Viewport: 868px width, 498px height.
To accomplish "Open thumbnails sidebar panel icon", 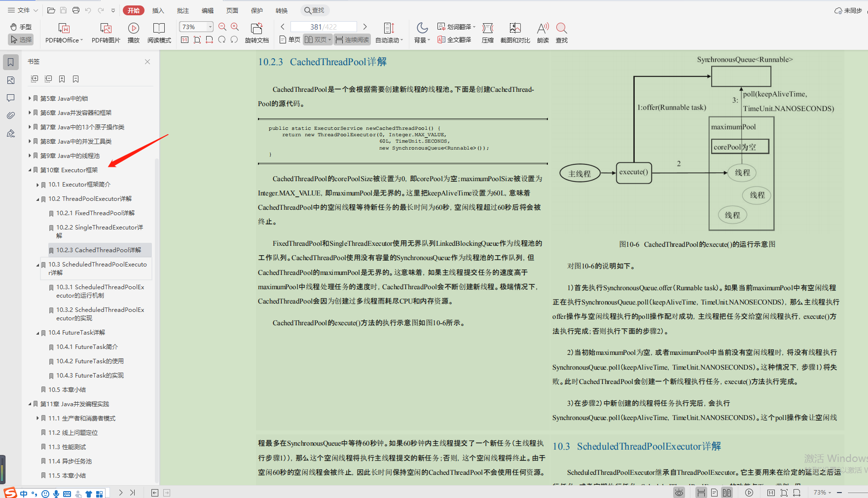I will (x=10, y=80).
